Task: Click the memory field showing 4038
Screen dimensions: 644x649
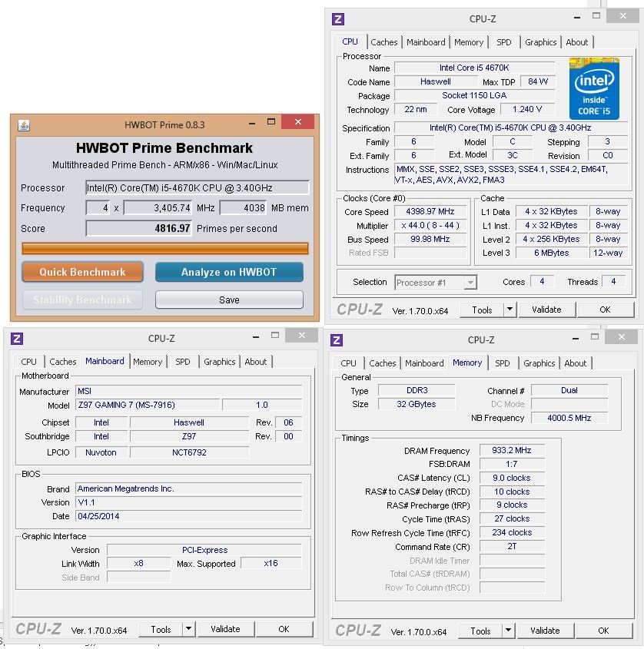Action: coord(243,208)
